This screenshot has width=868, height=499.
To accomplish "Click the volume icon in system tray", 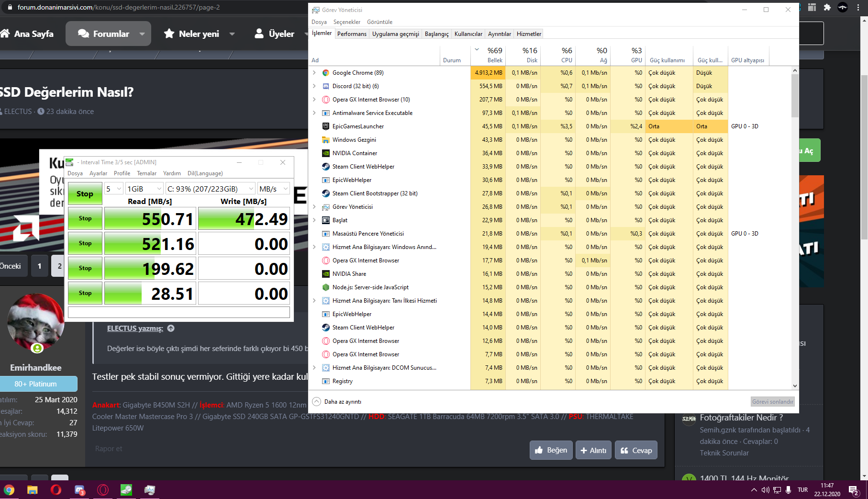I will click(765, 490).
